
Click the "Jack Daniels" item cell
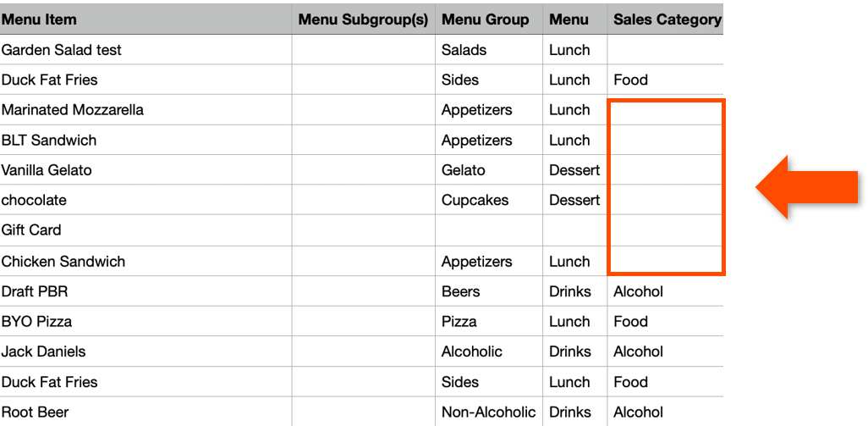tap(43, 351)
